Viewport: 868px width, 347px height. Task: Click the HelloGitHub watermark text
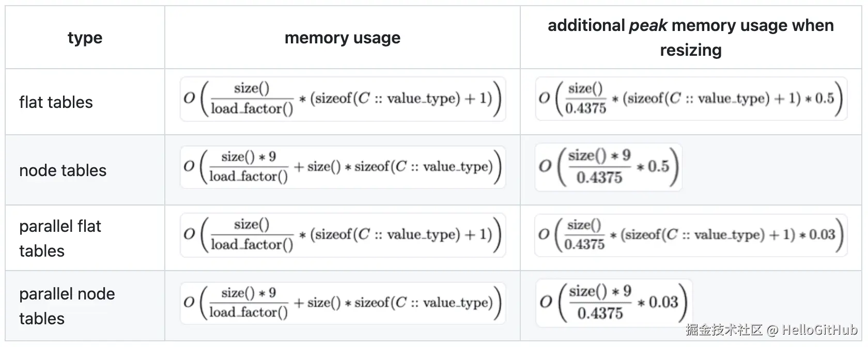[x=819, y=329]
